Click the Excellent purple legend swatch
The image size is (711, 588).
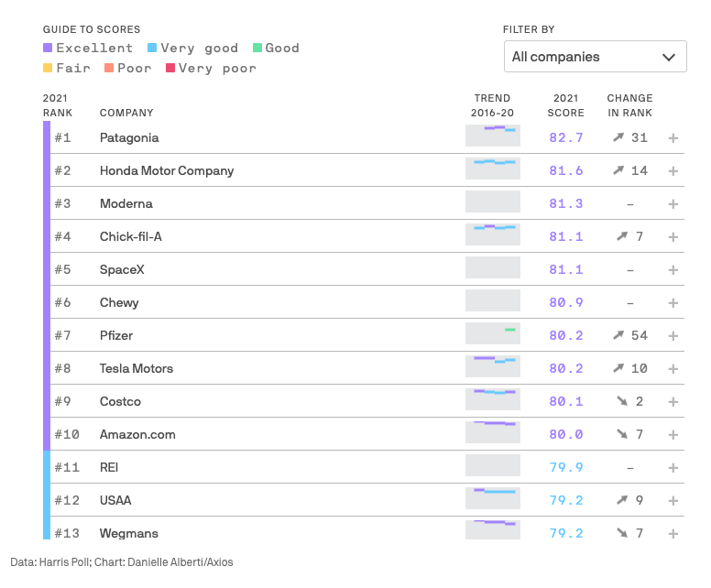click(x=48, y=48)
